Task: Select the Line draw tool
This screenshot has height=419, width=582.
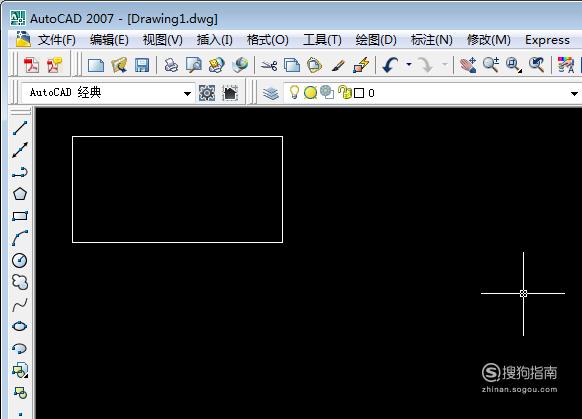Action: coord(20,128)
